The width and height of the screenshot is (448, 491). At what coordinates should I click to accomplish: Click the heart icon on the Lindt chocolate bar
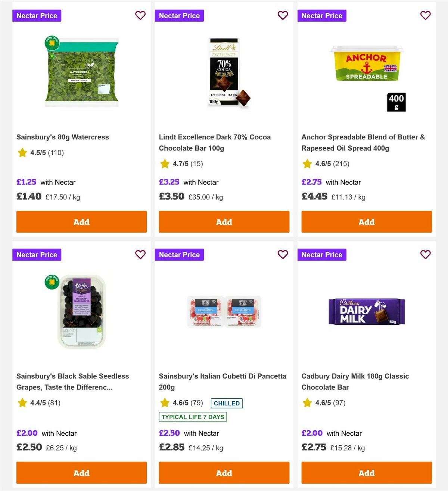[283, 15]
